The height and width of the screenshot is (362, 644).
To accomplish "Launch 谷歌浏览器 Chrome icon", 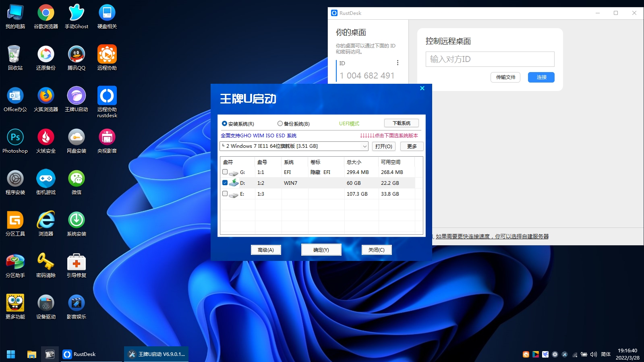I will tap(46, 17).
